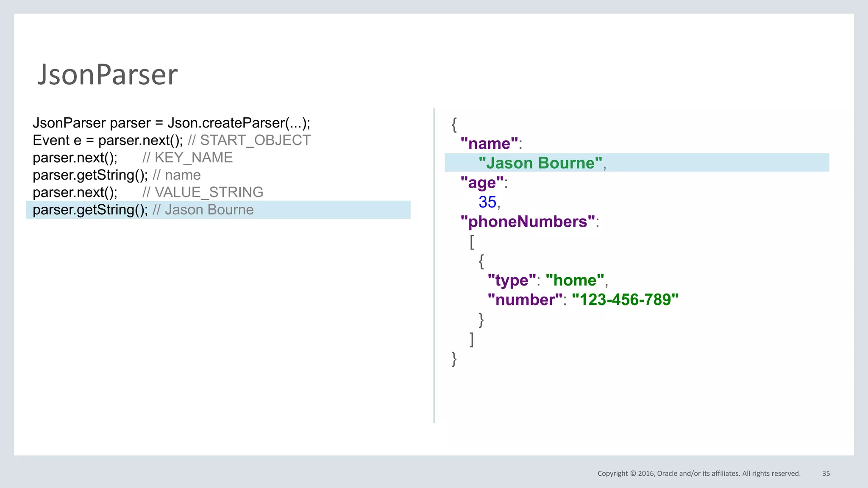
Task: Click highlighted parser.getString() Jason Bourne line
Action: pyautogui.click(x=143, y=210)
